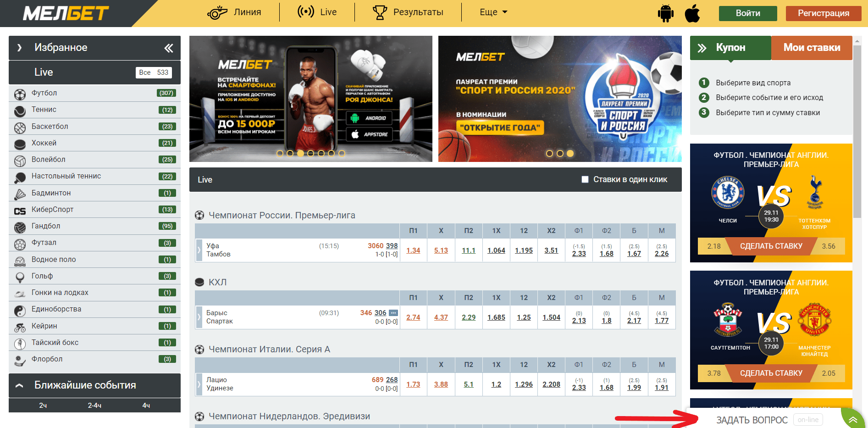Select the third dot of boxing banner carousel

click(300, 153)
